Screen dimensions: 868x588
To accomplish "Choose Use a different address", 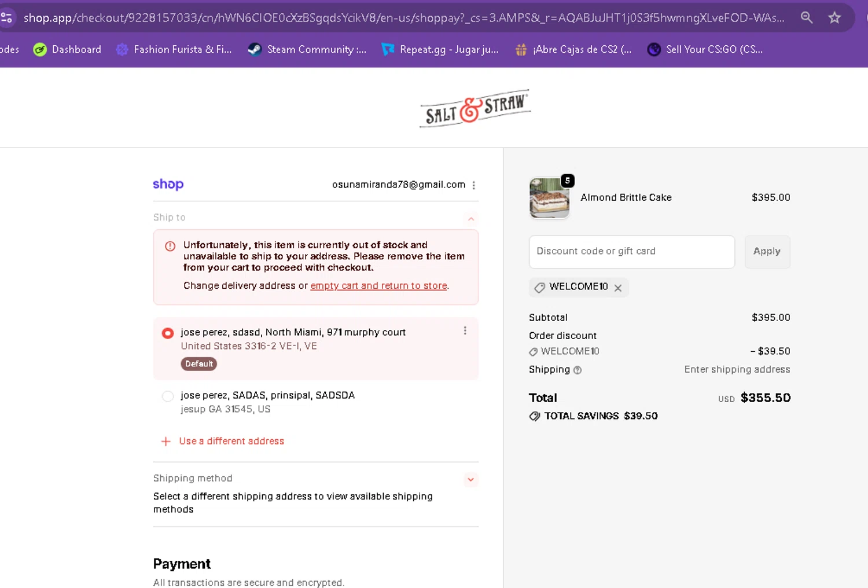I will (x=231, y=441).
